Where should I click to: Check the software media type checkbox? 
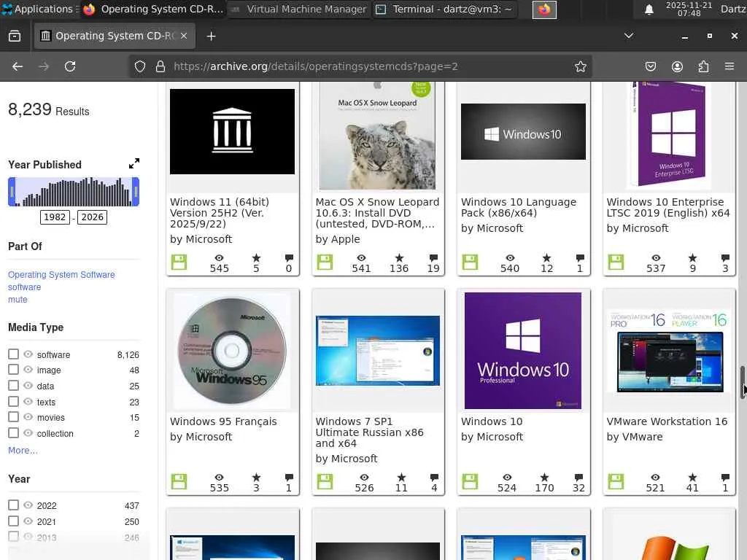(13, 354)
